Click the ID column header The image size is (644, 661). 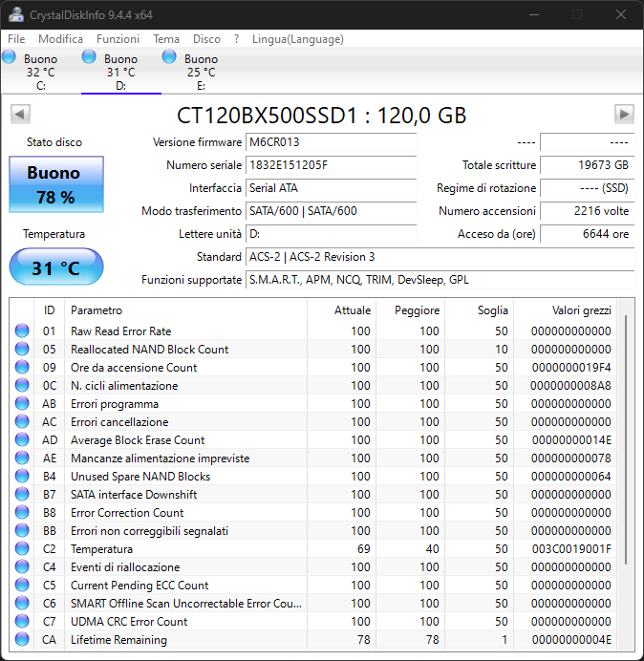[x=50, y=310]
